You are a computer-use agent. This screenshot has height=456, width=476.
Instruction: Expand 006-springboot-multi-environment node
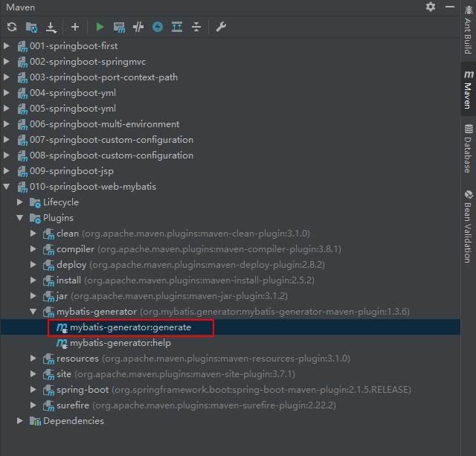pyautogui.click(x=7, y=124)
